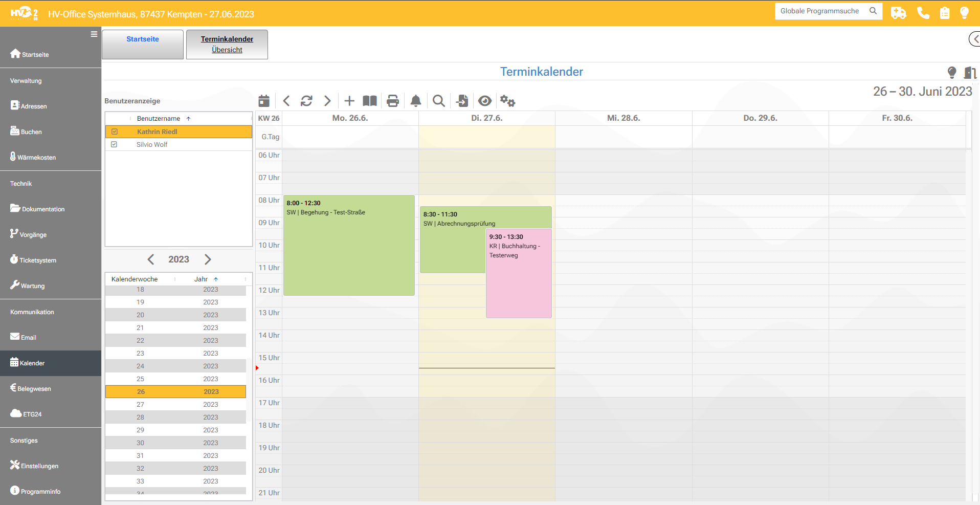The height and width of the screenshot is (505, 980).
Task: Click the phone icon in header
Action: point(923,13)
